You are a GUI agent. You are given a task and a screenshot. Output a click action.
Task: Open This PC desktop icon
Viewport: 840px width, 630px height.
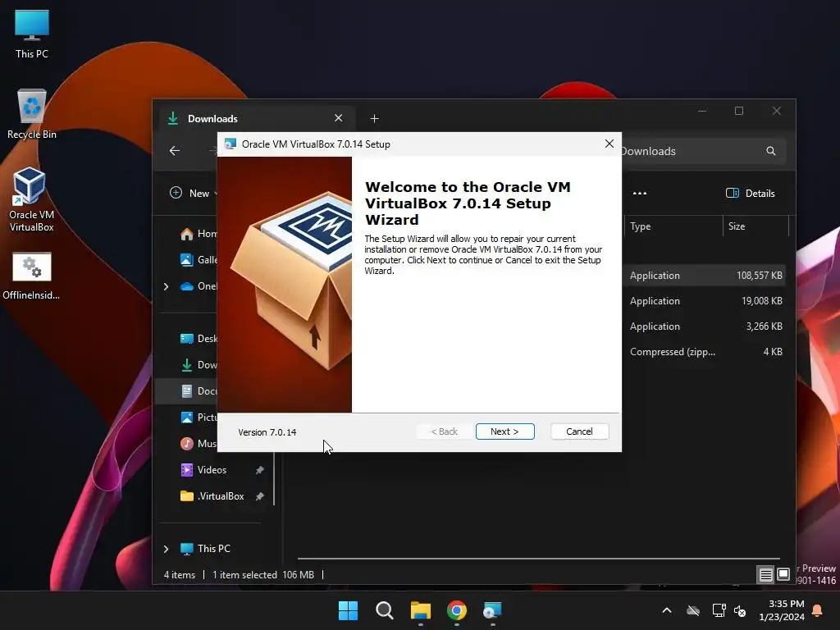click(32, 34)
